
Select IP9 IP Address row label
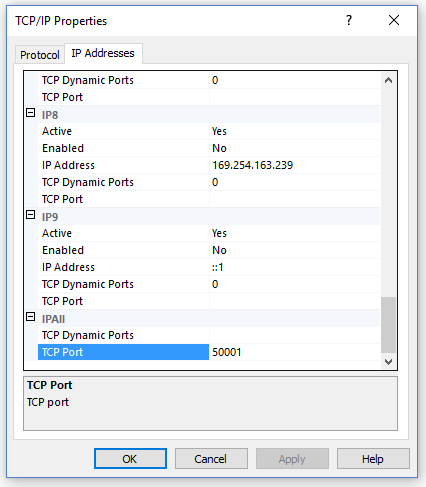pyautogui.click(x=123, y=267)
